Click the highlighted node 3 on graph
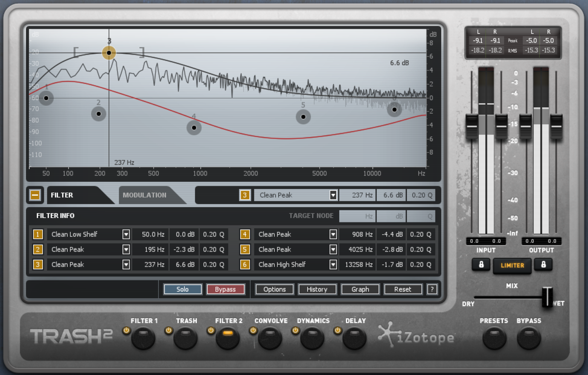Viewport: 588px width, 375px height. 109,53
